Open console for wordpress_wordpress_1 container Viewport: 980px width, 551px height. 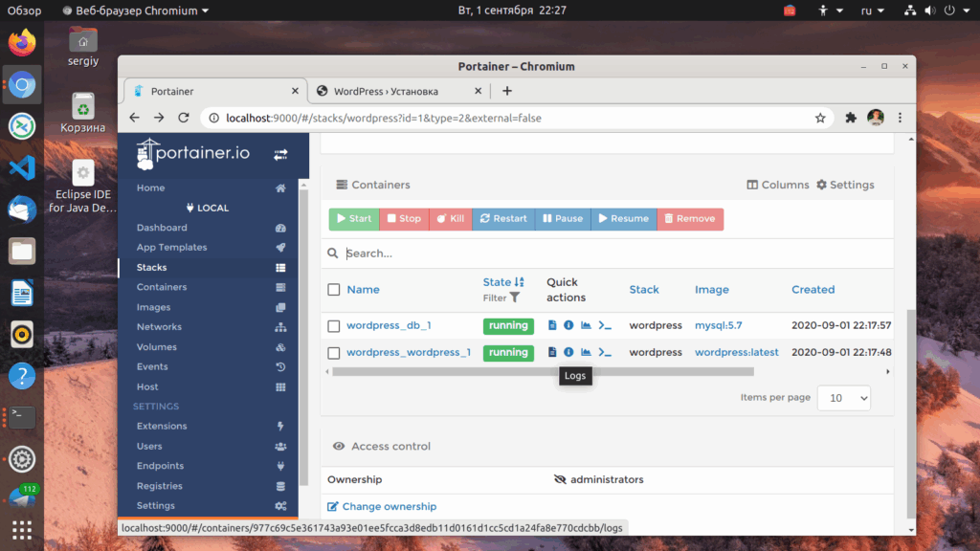(x=605, y=352)
